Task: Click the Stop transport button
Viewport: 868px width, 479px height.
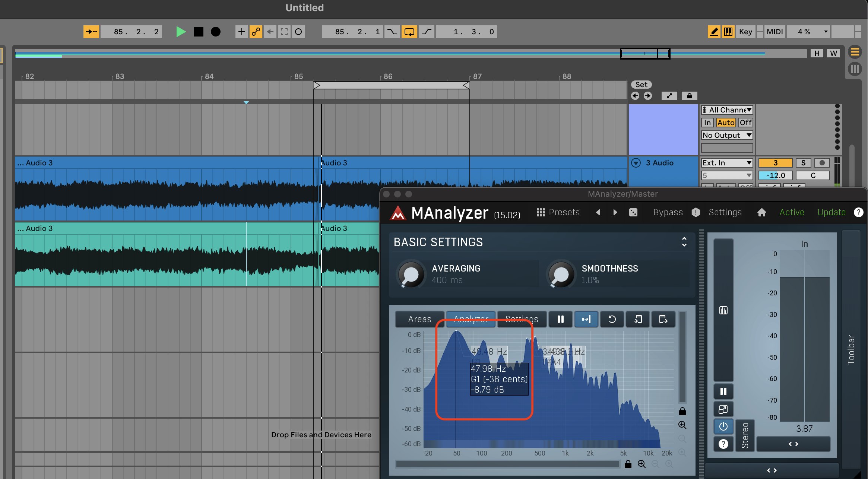Action: pos(199,32)
